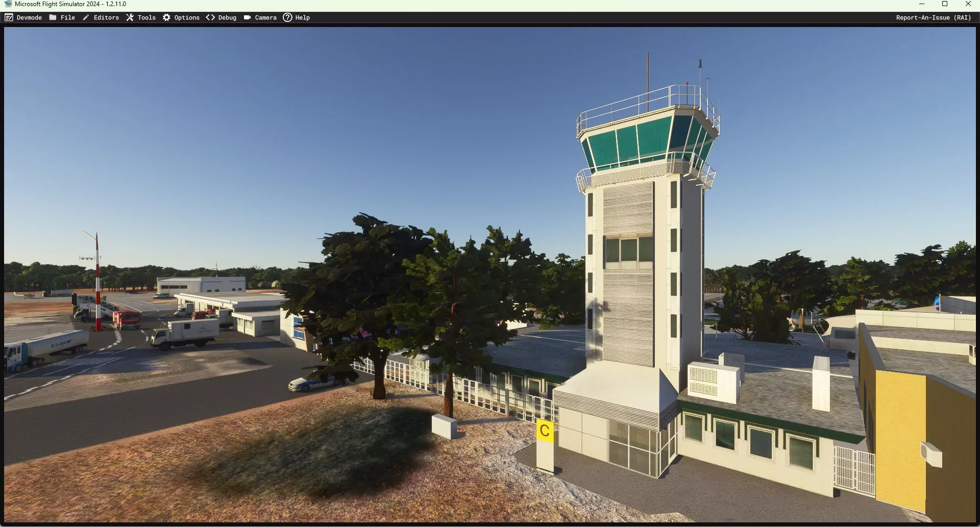Click the File folder icon
Image resolution: width=980 pixels, height=527 pixels.
click(x=53, y=17)
